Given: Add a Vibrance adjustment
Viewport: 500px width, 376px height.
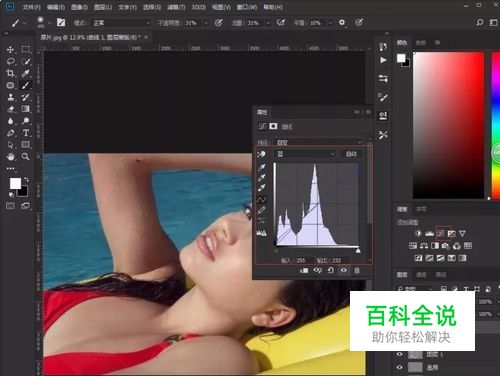Looking at the screenshot, I should click(462, 233).
